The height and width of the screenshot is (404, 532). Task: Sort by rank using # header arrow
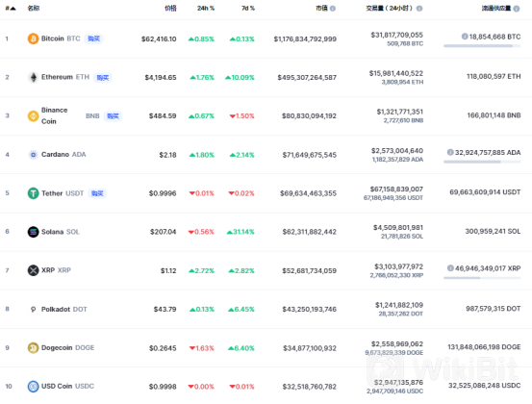coord(11,8)
